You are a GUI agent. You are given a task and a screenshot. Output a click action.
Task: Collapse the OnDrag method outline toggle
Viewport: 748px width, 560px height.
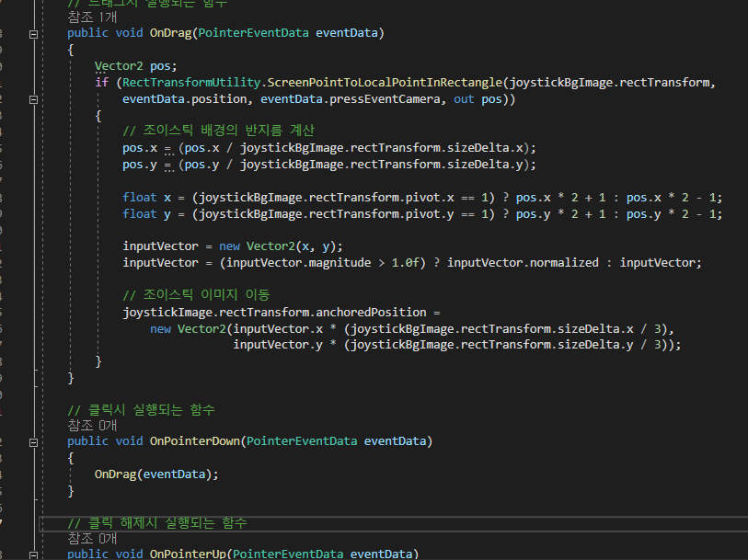coord(33,34)
